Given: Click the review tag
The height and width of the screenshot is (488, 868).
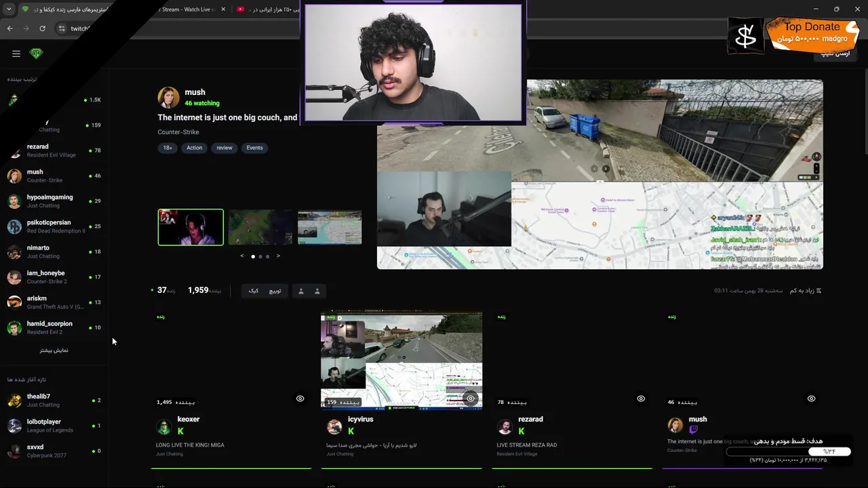Looking at the screenshot, I should click(224, 148).
